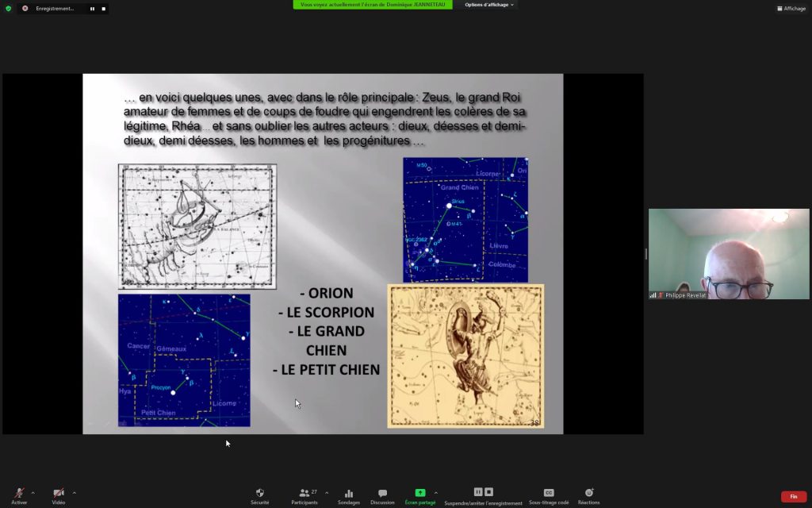Viewport: 812px width, 508px height.
Task: Open the Sondages polls icon
Action: [349, 496]
